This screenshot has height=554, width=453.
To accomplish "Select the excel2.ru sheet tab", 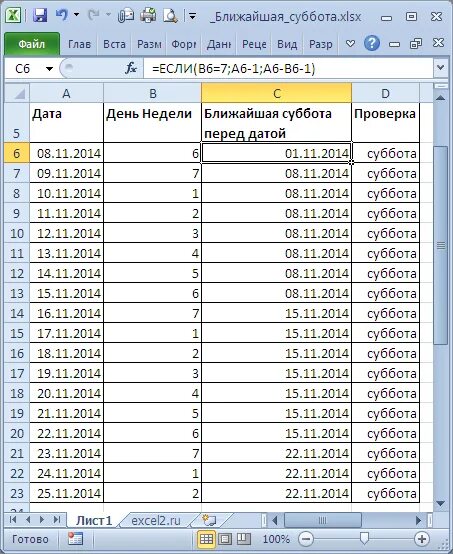I will (x=155, y=520).
